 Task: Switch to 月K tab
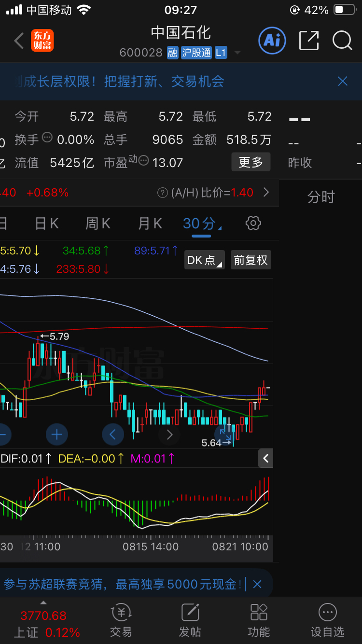150,224
